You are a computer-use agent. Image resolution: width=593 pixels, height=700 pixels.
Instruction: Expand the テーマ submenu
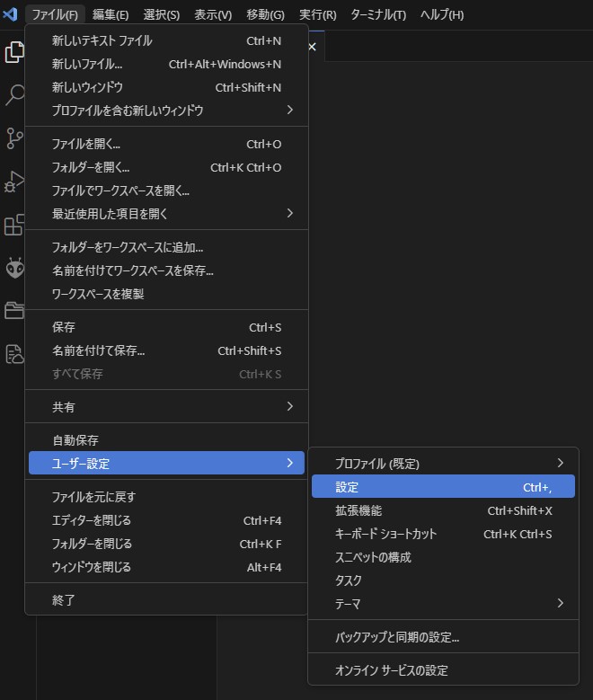[x=444, y=604]
